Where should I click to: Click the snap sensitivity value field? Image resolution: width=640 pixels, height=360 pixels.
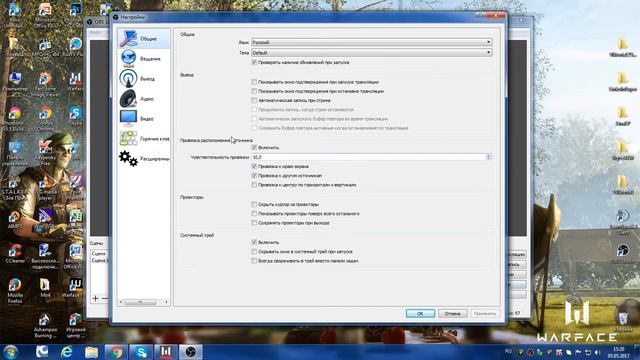pyautogui.click(x=368, y=157)
